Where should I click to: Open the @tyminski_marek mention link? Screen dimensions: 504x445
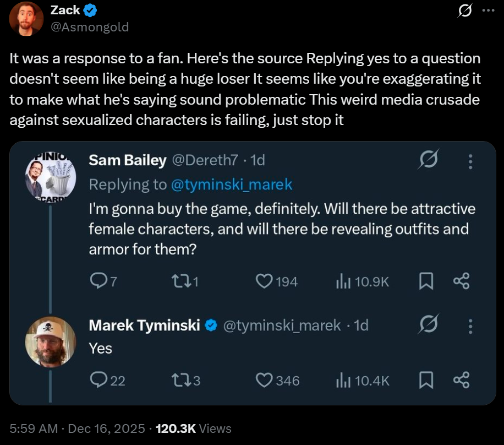(232, 184)
